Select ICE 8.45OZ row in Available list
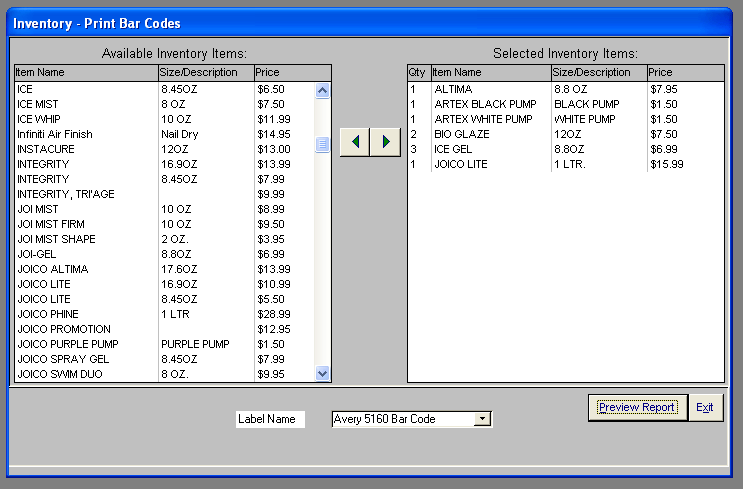Screen dimensions: 743x489 (x=165, y=89)
